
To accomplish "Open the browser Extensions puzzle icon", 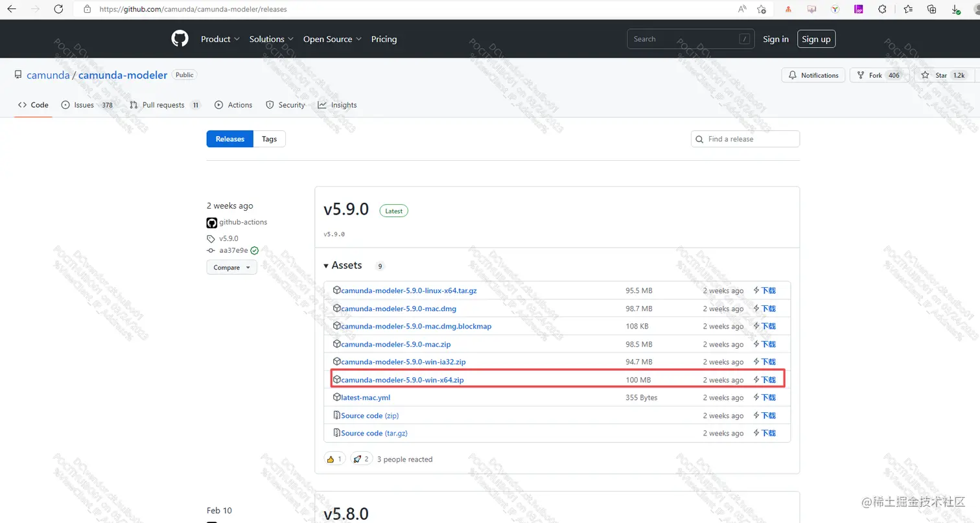I will click(882, 9).
